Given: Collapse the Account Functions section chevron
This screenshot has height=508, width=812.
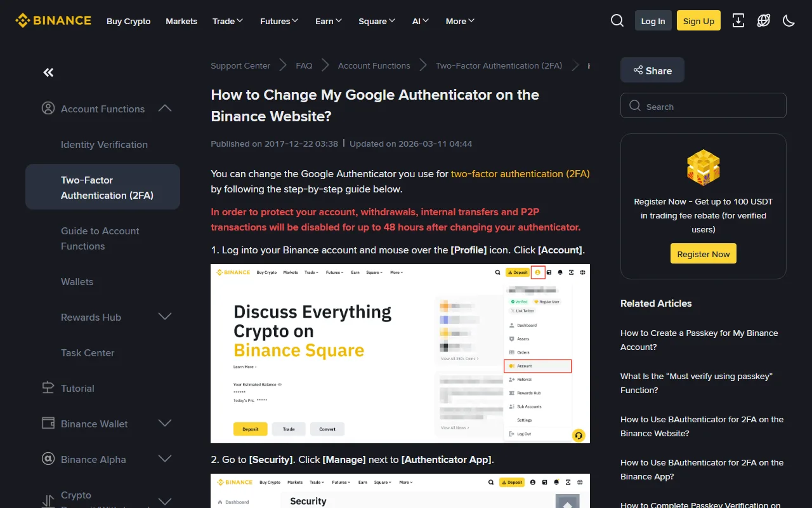Looking at the screenshot, I should 165,109.
